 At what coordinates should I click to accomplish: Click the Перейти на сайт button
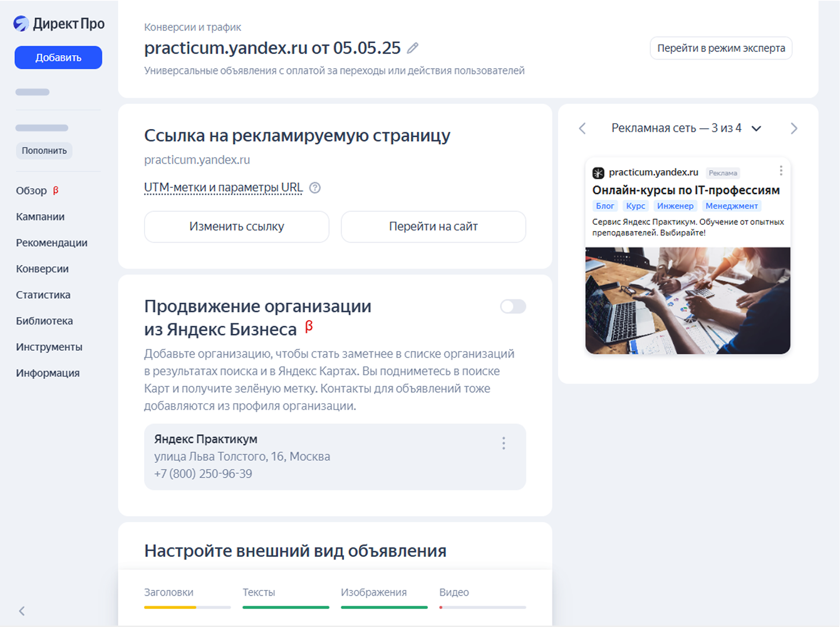(433, 227)
